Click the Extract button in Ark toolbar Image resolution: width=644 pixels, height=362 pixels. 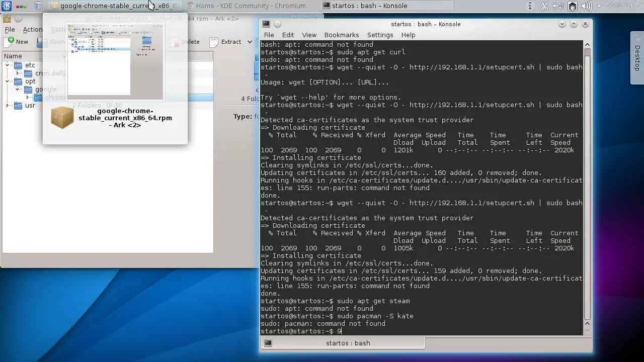226,42
